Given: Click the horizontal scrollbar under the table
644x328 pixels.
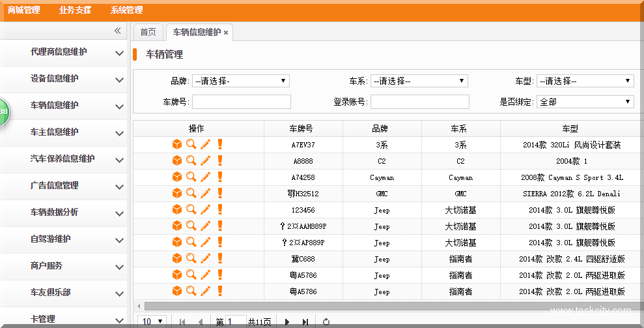Looking at the screenshot, I should point(391,306).
